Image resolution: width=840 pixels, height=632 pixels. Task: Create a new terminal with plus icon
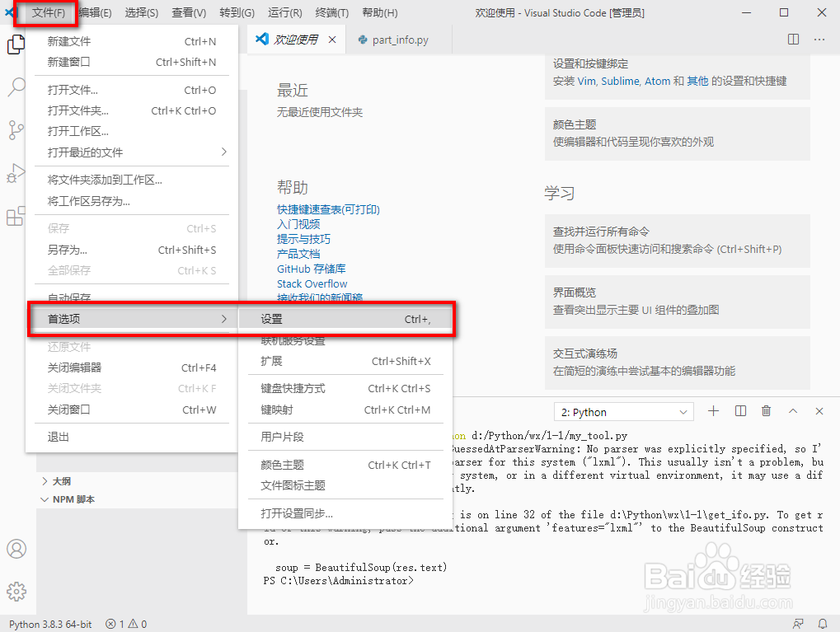pos(713,411)
